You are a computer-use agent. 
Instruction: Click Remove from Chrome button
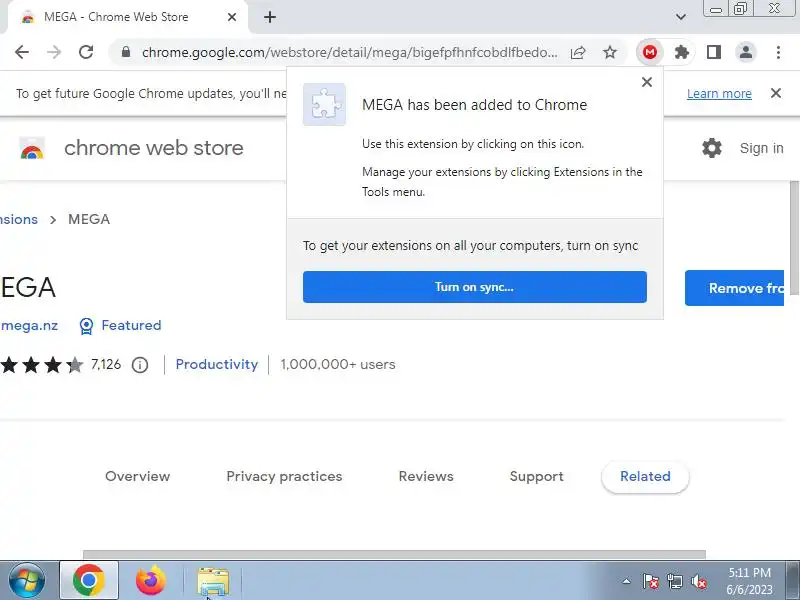pos(734,288)
